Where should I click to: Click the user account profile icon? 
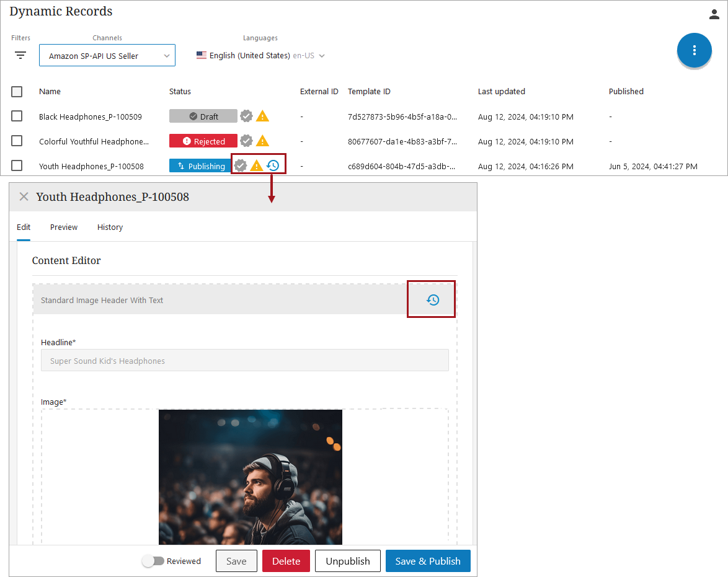(714, 14)
